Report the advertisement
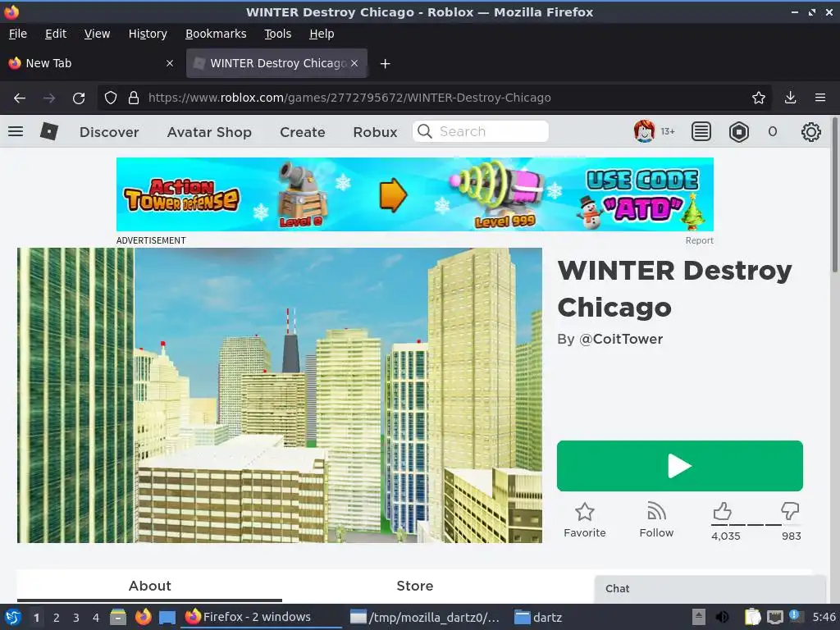This screenshot has width=840, height=630. click(x=699, y=240)
